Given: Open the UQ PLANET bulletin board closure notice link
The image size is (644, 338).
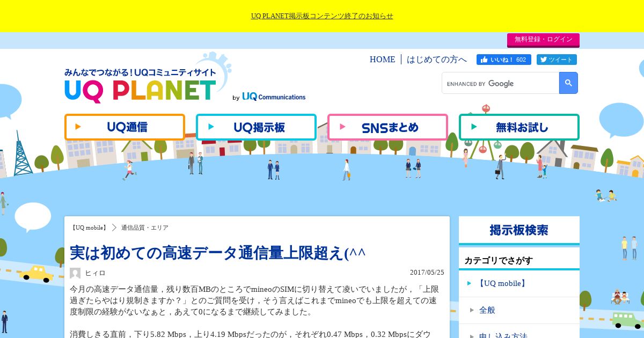Looking at the screenshot, I should pyautogui.click(x=322, y=16).
